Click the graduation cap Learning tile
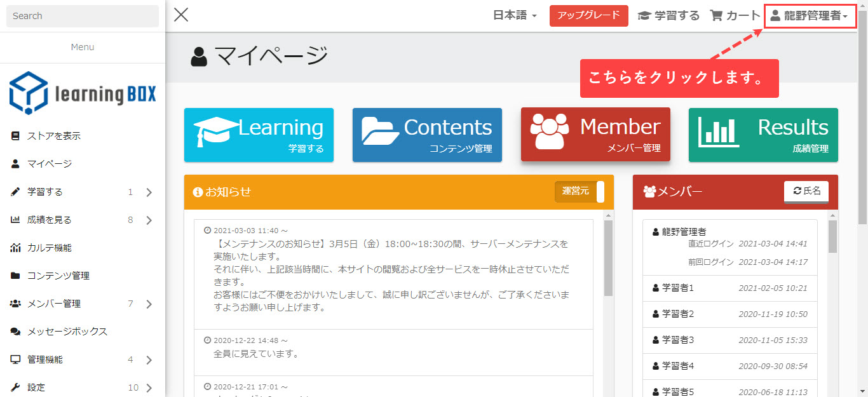This screenshot has height=397, width=868. pos(259,135)
